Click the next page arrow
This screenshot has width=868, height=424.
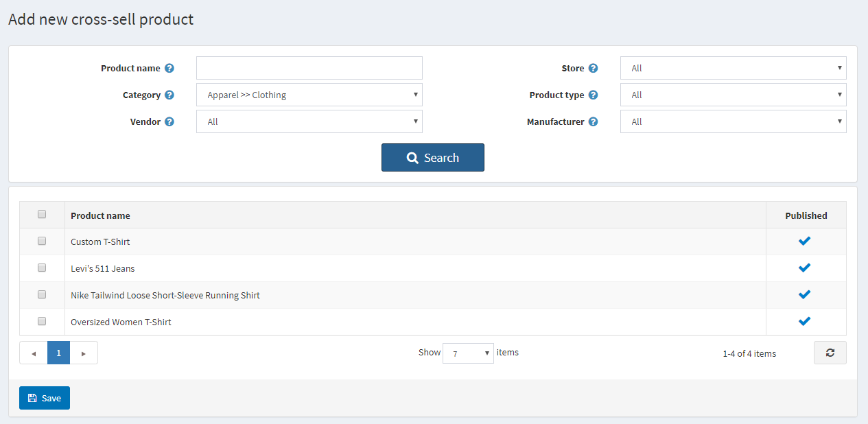tap(83, 353)
